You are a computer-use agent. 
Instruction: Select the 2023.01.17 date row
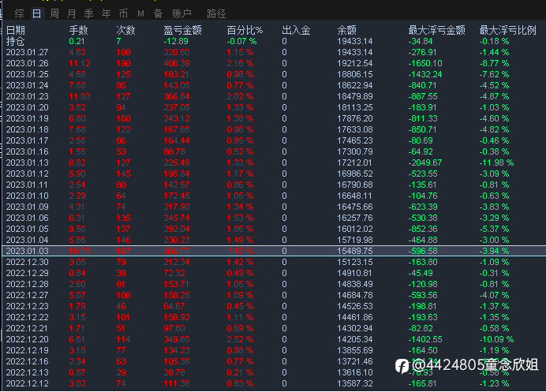tap(274, 140)
